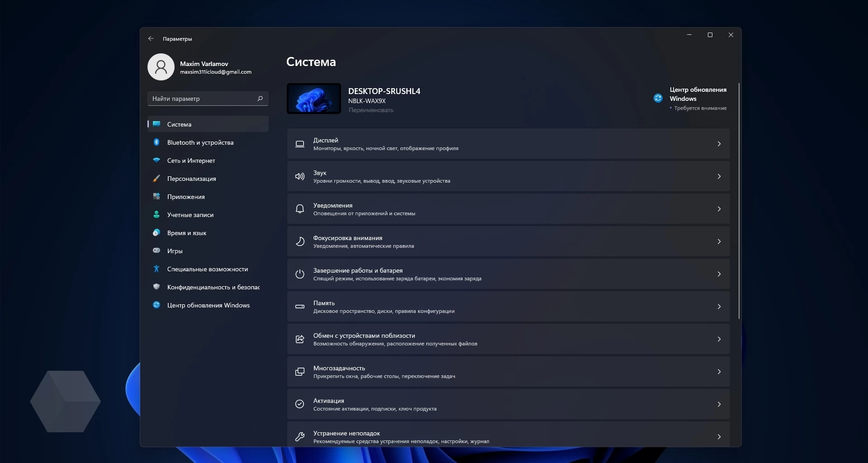Click the back arrow in Settings header
This screenshot has height=463, width=868.
[151, 39]
